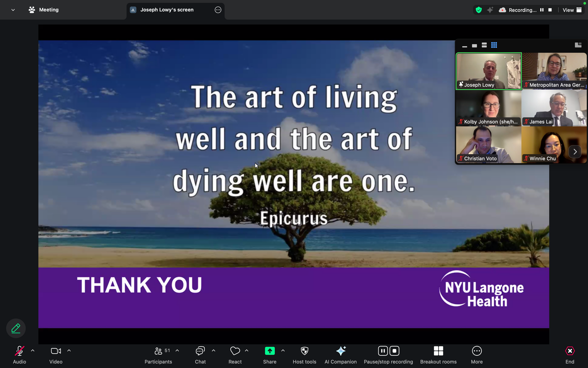The height and width of the screenshot is (368, 588).
Task: Expand the Participants options arrow
Action: pos(177,351)
